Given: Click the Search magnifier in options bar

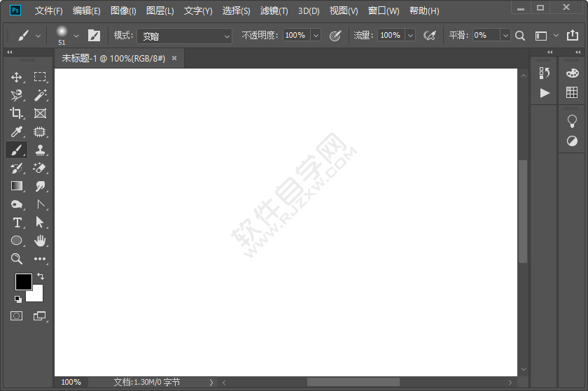Looking at the screenshot, I should 519,36.
